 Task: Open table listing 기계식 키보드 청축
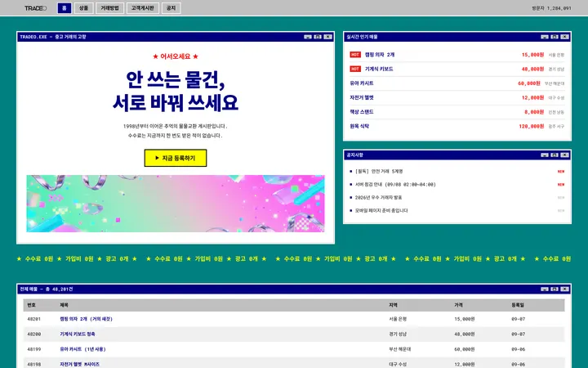pyautogui.click(x=78, y=334)
